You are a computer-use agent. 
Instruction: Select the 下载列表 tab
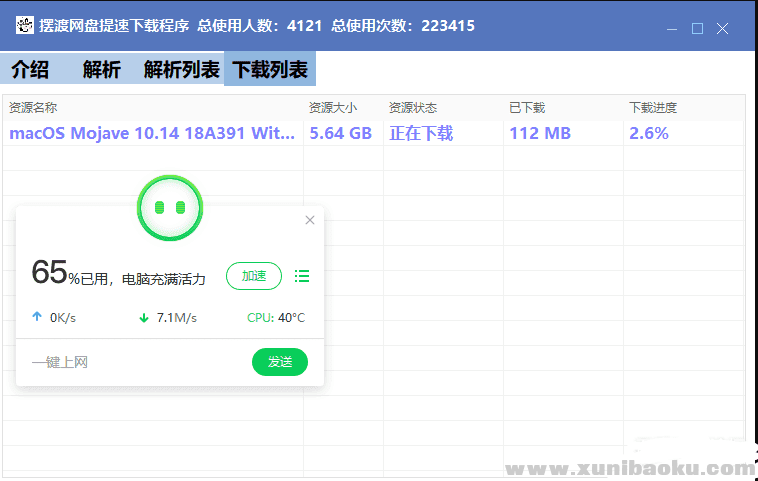point(270,70)
